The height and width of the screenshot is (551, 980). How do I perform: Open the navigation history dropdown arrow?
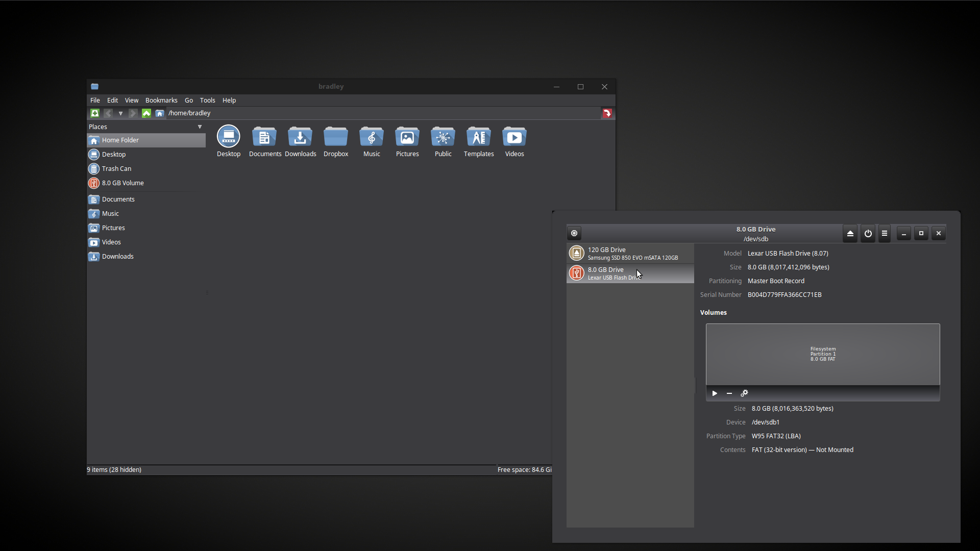click(x=120, y=113)
